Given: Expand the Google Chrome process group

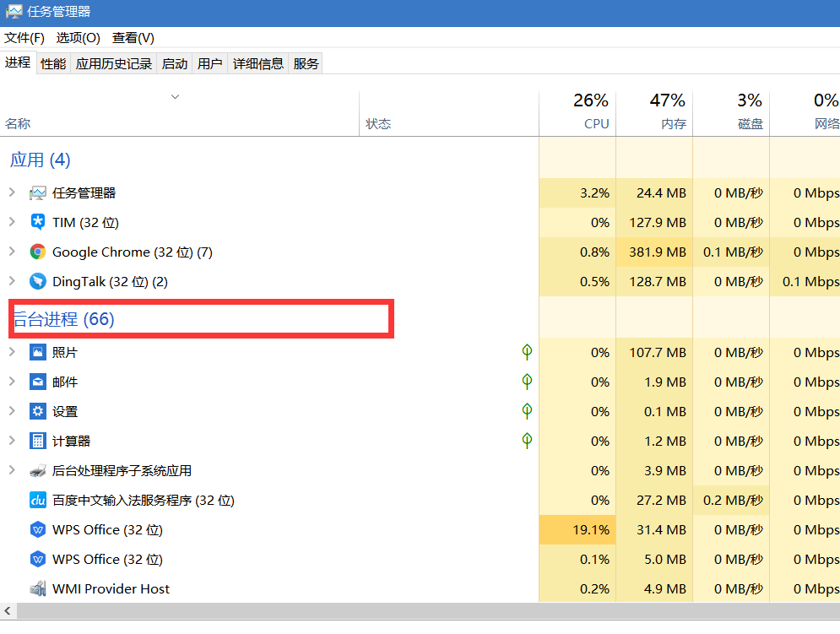Looking at the screenshot, I should point(12,251).
